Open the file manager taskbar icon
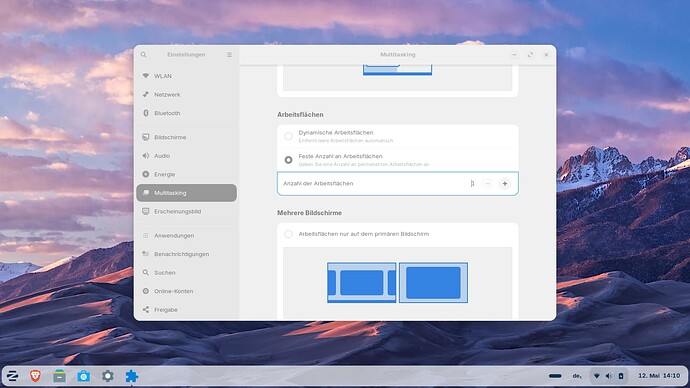The image size is (690, 388). (x=59, y=376)
